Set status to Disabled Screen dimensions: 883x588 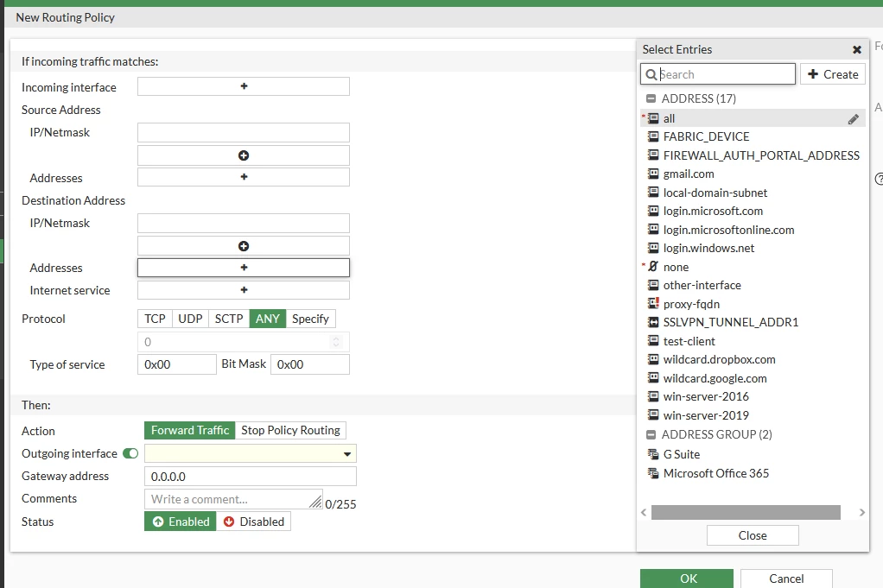253,522
